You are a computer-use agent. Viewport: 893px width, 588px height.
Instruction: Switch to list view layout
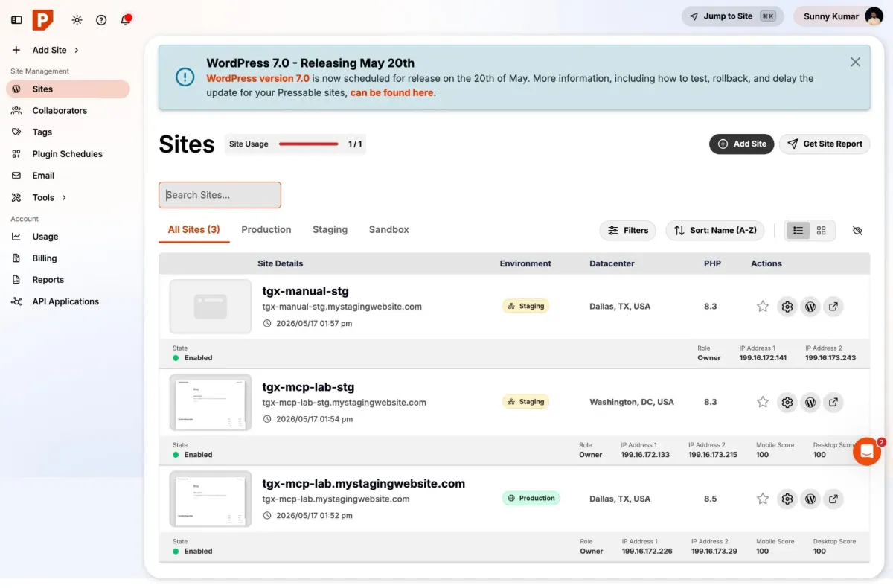click(798, 231)
